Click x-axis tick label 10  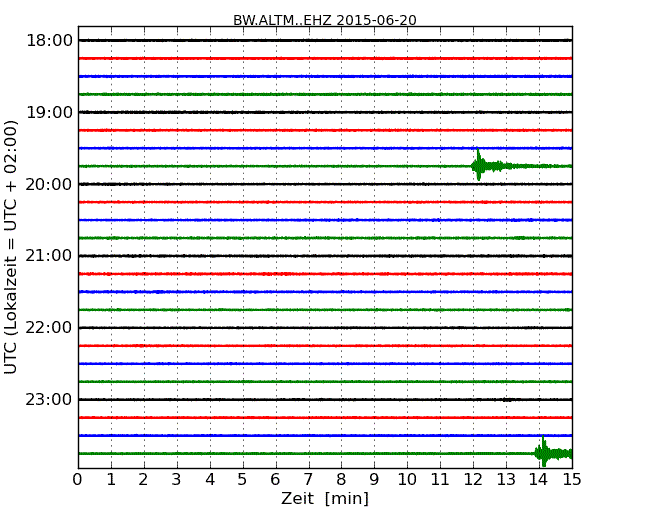pyautogui.click(x=407, y=480)
